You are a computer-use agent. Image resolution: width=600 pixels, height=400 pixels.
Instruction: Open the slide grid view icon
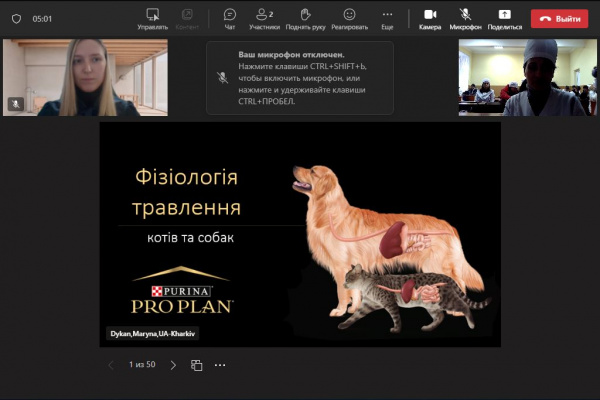point(196,365)
